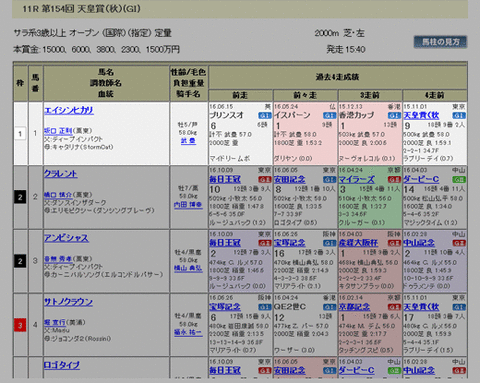
Task: Select the 前々走 column header
Action: [305, 95]
